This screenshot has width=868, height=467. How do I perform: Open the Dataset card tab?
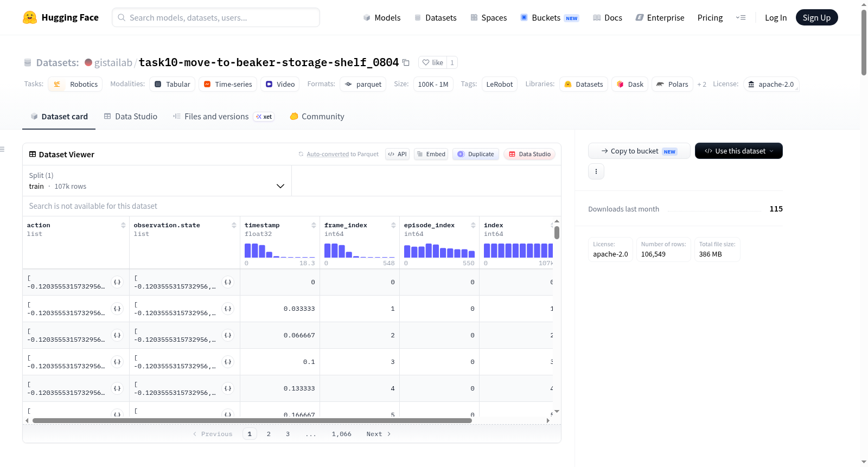59,117
